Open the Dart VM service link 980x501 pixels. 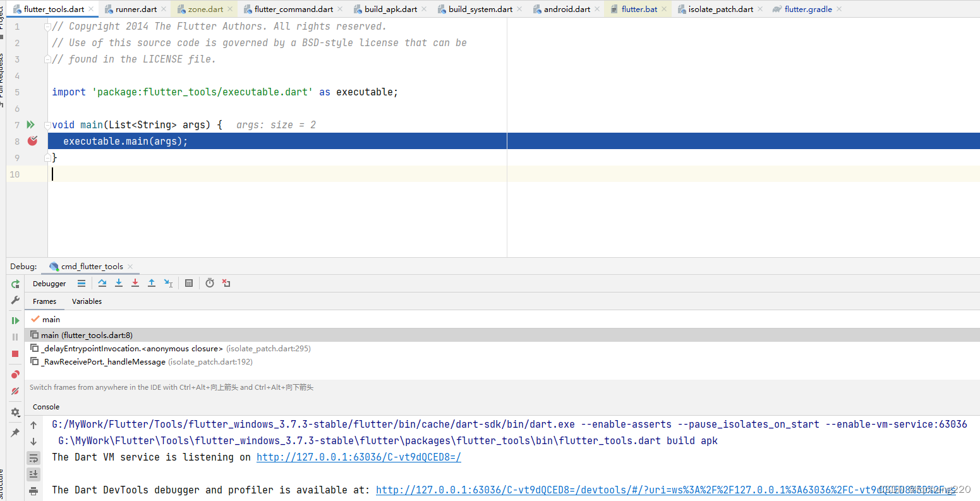tap(359, 457)
